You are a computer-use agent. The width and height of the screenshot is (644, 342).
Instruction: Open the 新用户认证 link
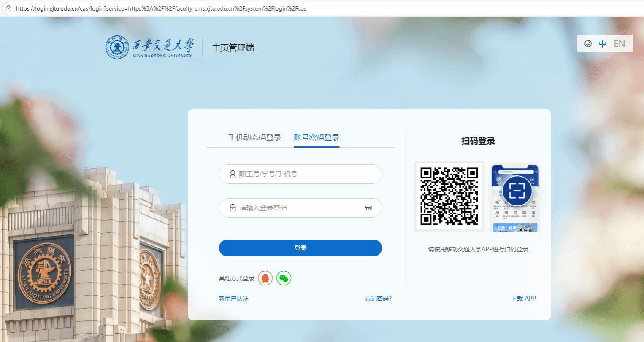coord(233,299)
